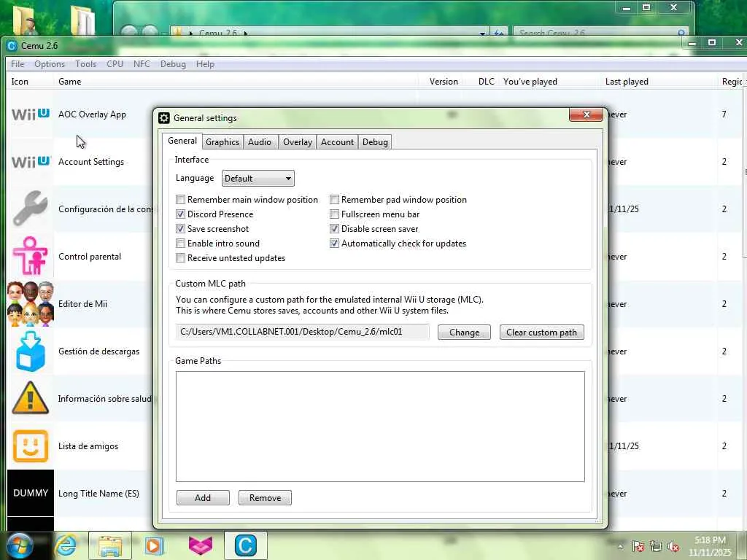Open the Account tab
747x560 pixels.
pos(337,142)
